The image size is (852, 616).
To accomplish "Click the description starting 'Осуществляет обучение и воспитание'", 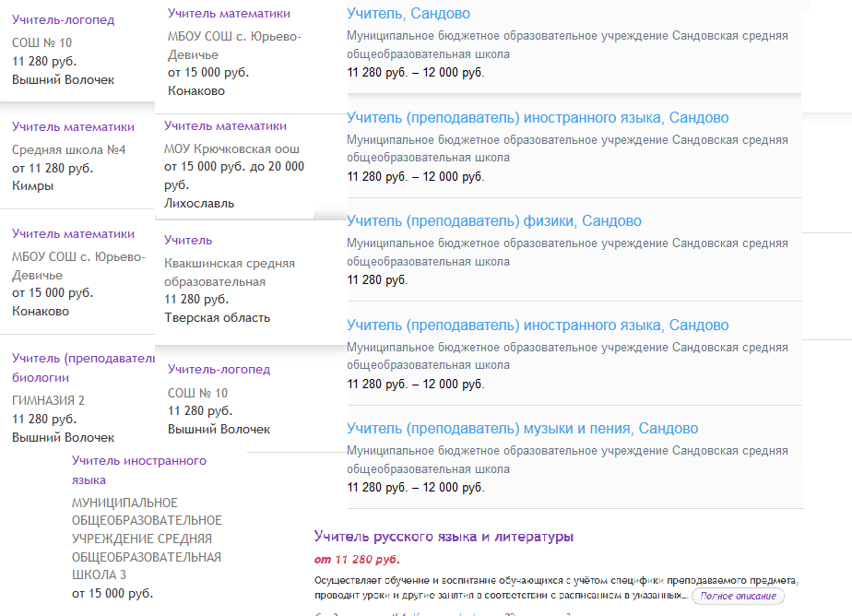I will pyautogui.click(x=556, y=587).
